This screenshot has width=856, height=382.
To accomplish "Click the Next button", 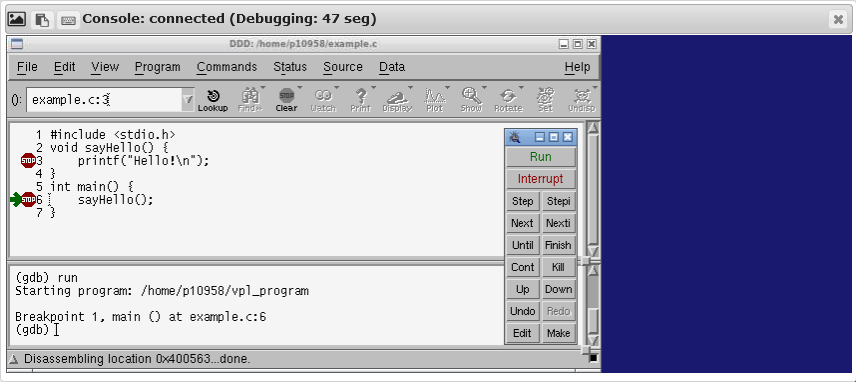I will coord(522,223).
